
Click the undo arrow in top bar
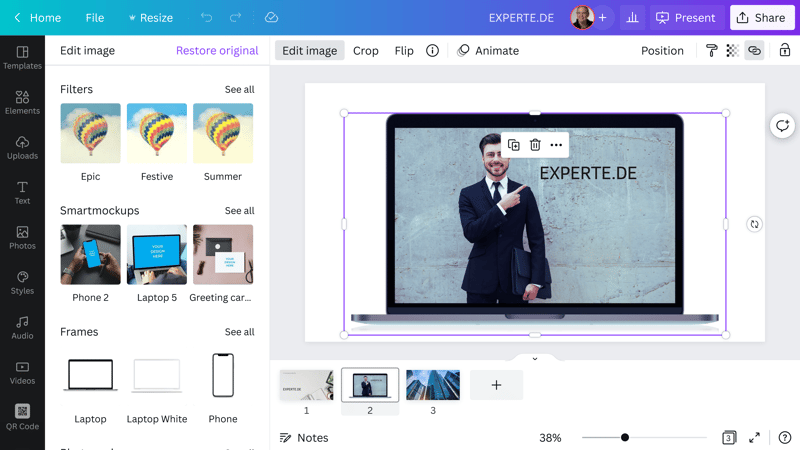[206, 18]
